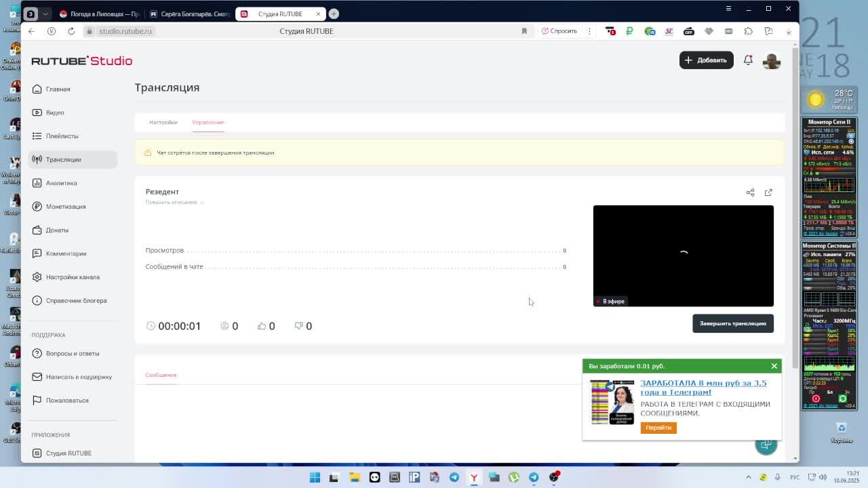Viewport: 868px width, 488px height.
Task: Click the ad photo thumbnail
Action: point(612,402)
